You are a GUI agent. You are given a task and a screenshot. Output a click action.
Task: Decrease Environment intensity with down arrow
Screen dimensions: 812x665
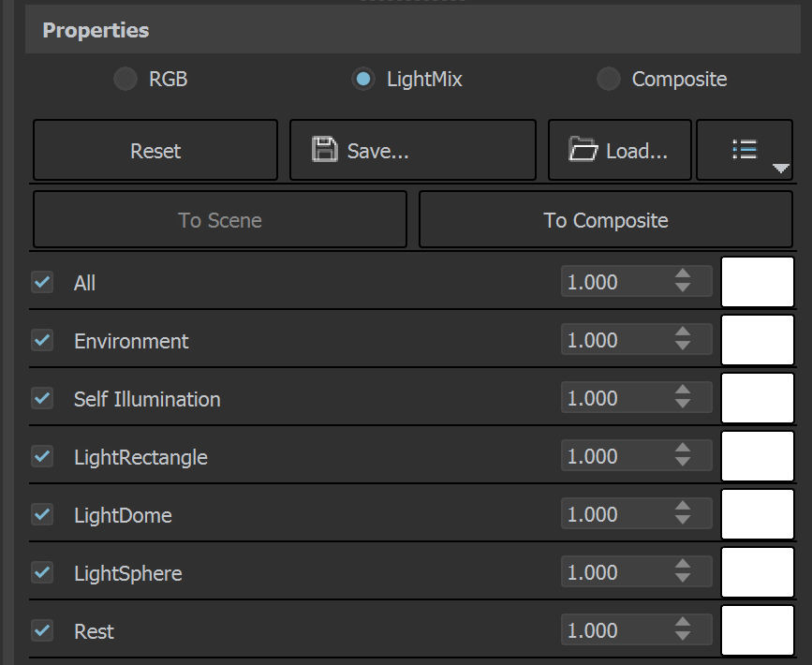pyautogui.click(x=683, y=346)
